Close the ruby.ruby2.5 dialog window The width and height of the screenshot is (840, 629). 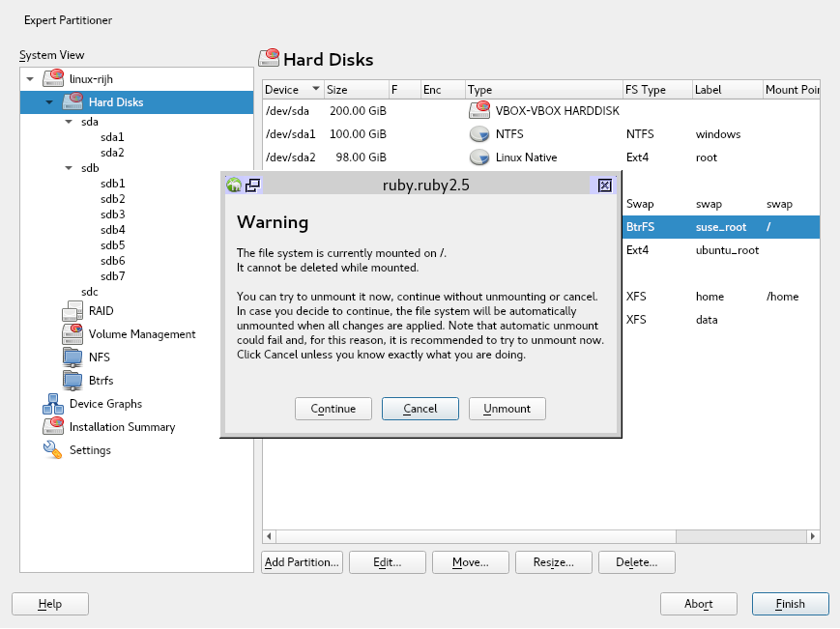(604, 186)
